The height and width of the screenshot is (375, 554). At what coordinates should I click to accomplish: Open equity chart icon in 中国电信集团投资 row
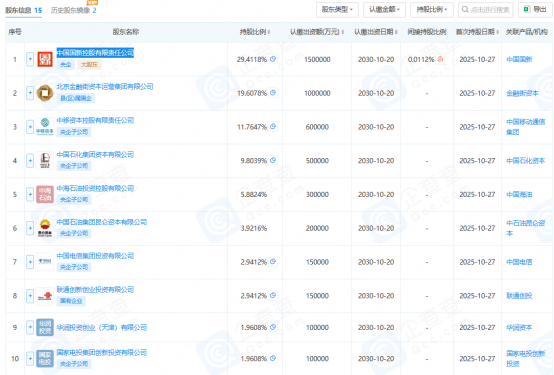click(x=273, y=262)
